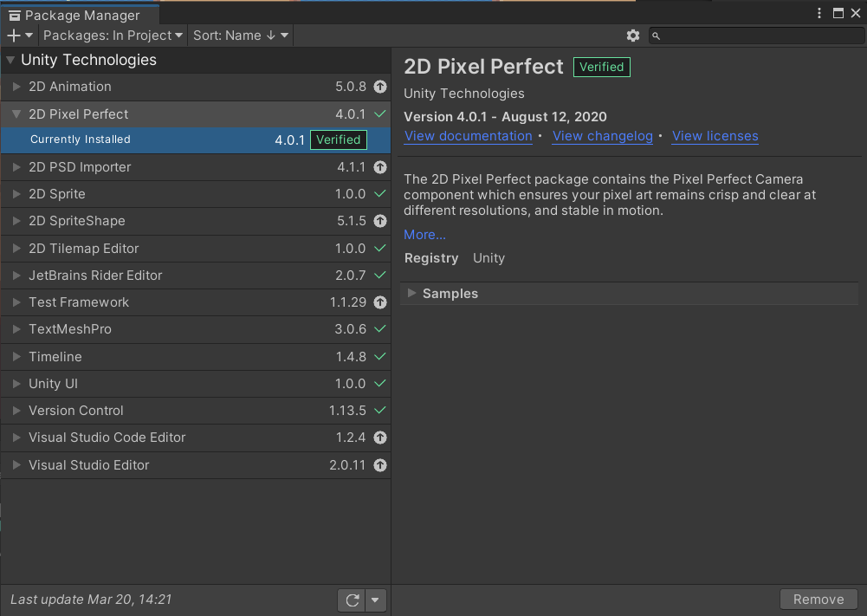Click the installed checkmark for 2D Sprite
Viewport: 867px width, 616px height.
click(x=380, y=193)
